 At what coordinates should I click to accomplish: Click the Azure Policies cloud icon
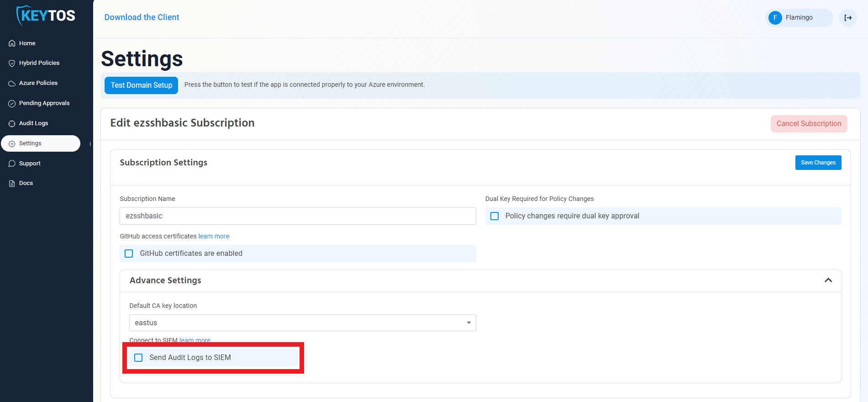(12, 83)
